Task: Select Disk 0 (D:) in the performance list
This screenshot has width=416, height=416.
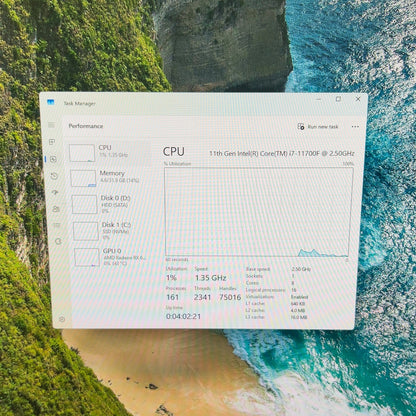Action: point(111,204)
